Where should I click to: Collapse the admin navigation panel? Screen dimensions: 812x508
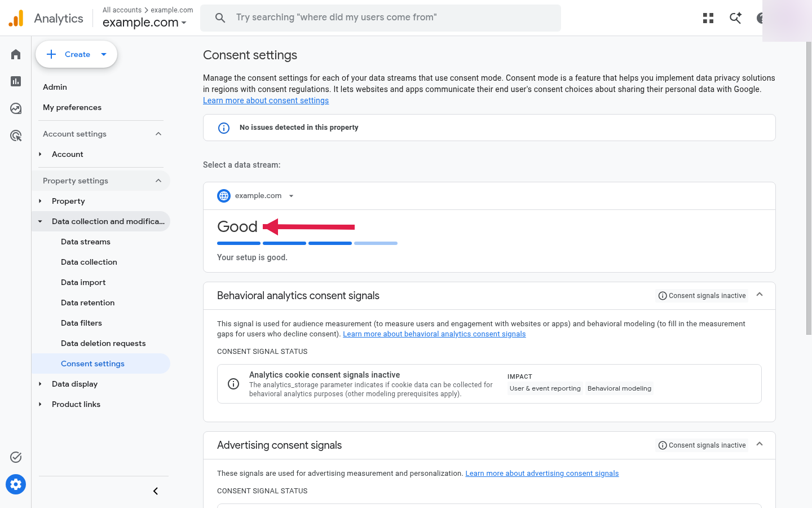point(156,491)
